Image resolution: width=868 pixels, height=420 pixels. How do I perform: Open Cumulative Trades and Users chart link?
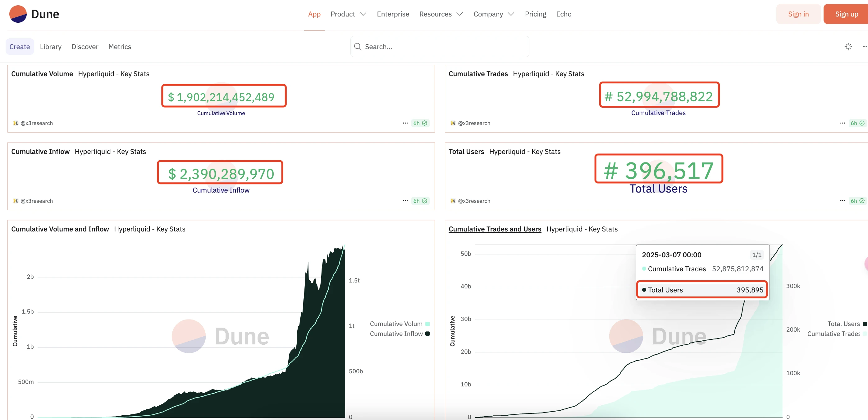tap(495, 229)
